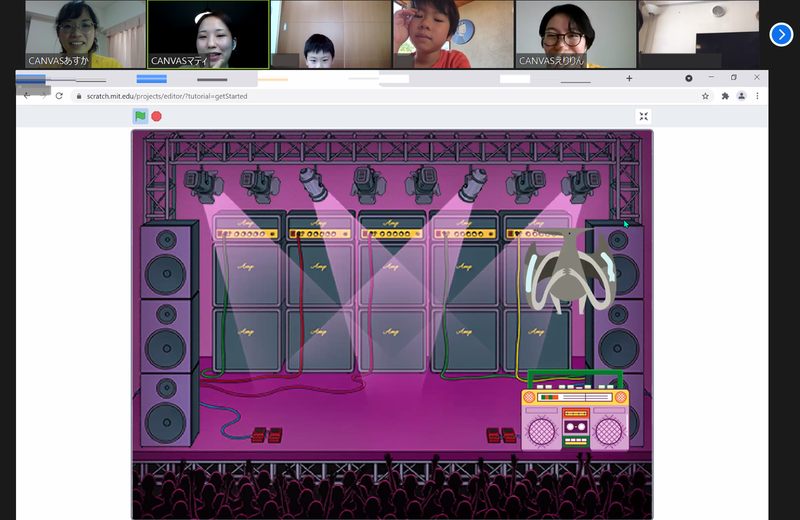Select the CANVASマティ video thumbnail

click(208, 34)
